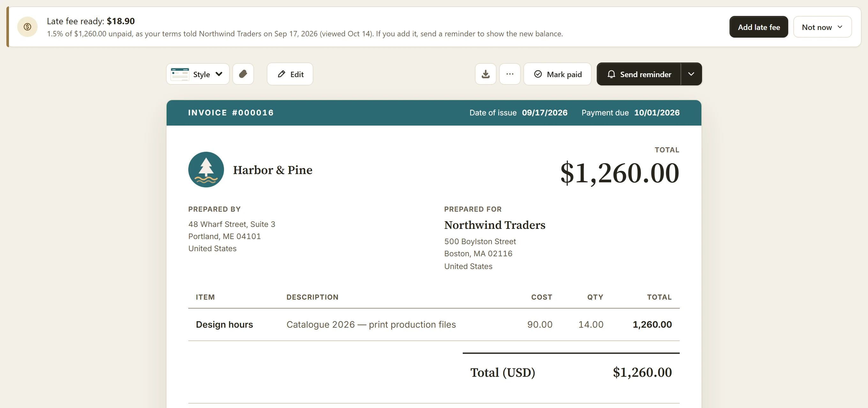Download the invoice
Screen dimensions: 868x408
pos(486,74)
